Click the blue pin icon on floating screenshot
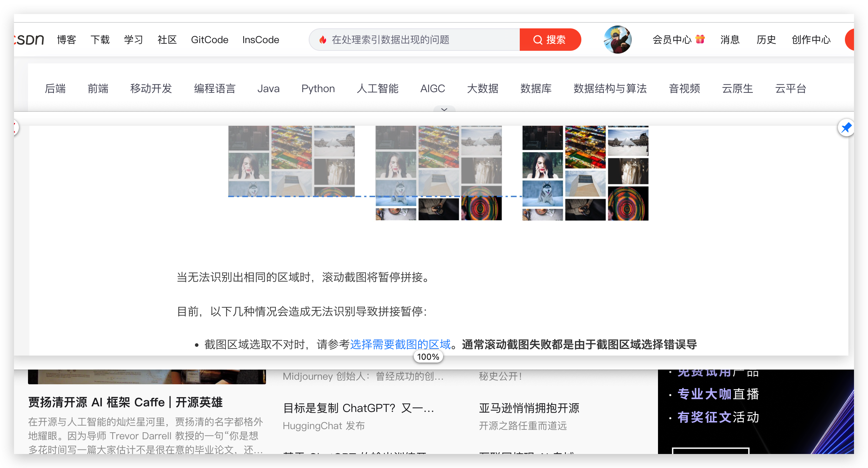This screenshot has height=468, width=868. pyautogui.click(x=846, y=128)
